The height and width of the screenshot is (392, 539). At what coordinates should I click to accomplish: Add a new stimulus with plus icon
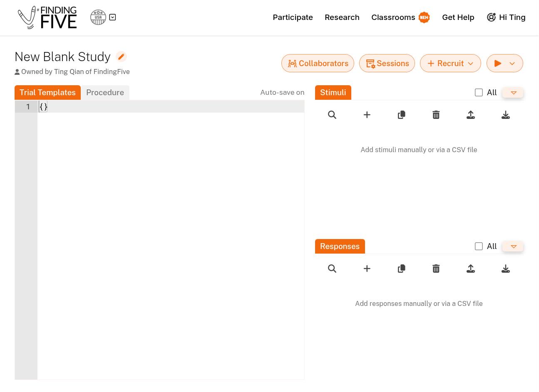[x=367, y=115]
